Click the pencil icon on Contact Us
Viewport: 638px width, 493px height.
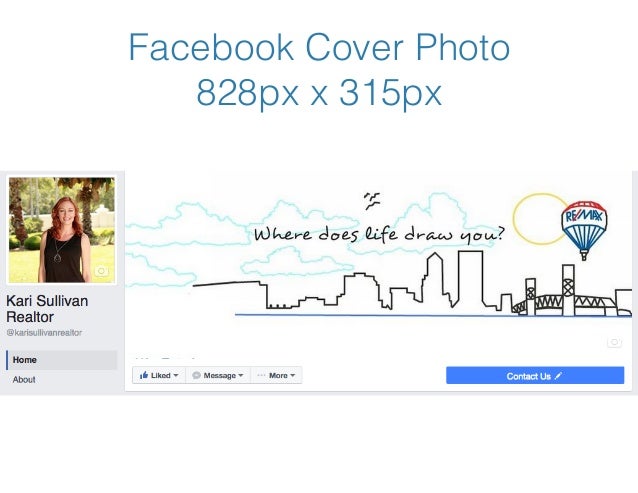point(558,376)
